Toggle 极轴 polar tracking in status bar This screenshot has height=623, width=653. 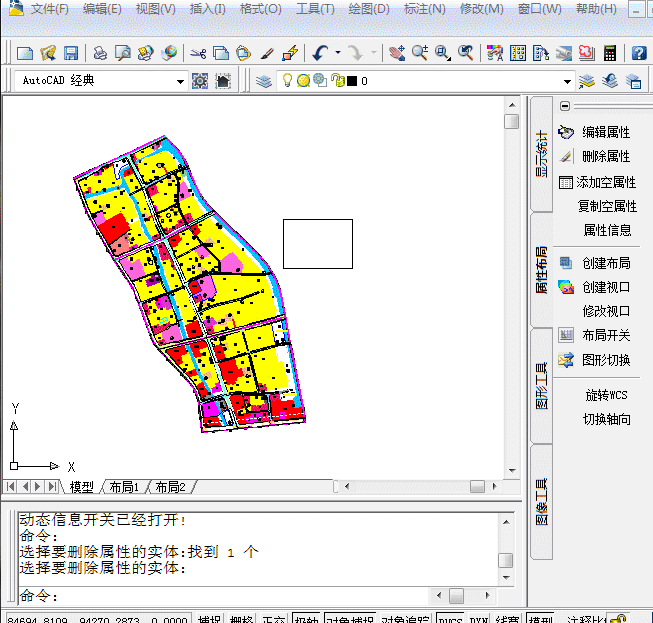306,618
